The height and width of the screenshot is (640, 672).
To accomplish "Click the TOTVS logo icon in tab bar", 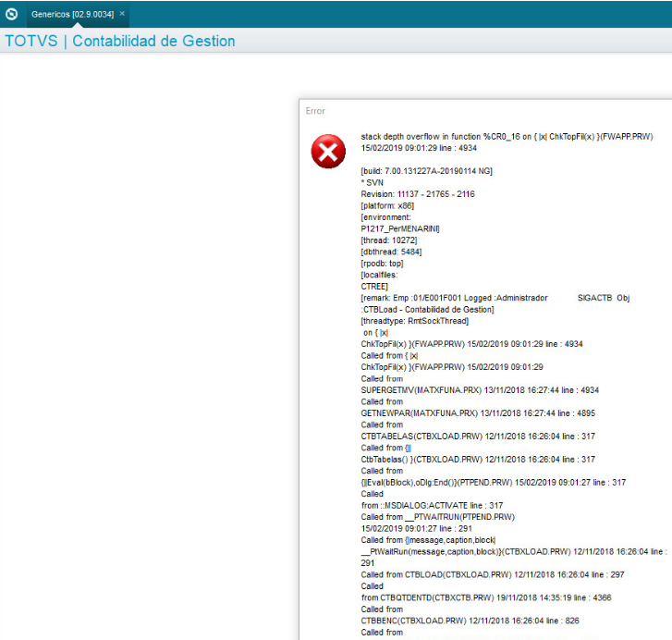I will click(x=12, y=14).
